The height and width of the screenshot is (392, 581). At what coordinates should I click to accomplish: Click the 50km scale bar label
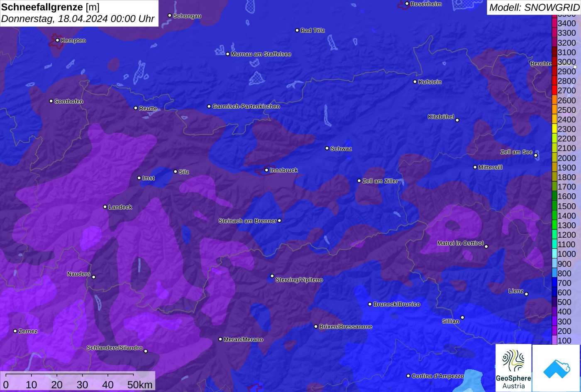click(x=140, y=385)
